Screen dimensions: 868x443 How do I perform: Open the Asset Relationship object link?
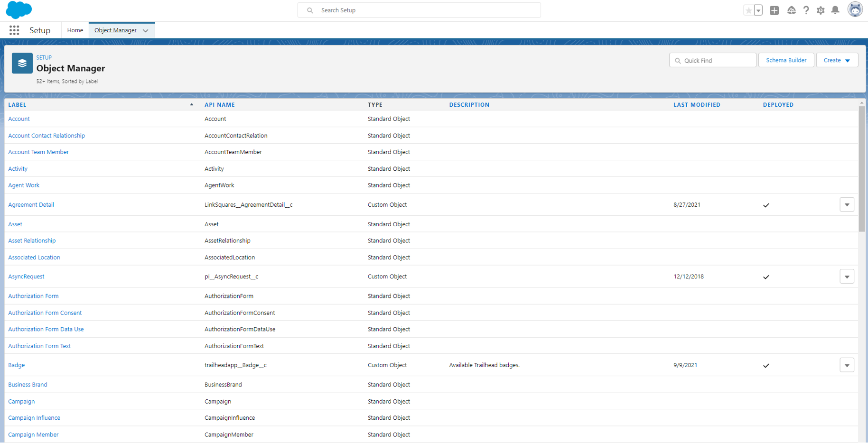pos(32,241)
